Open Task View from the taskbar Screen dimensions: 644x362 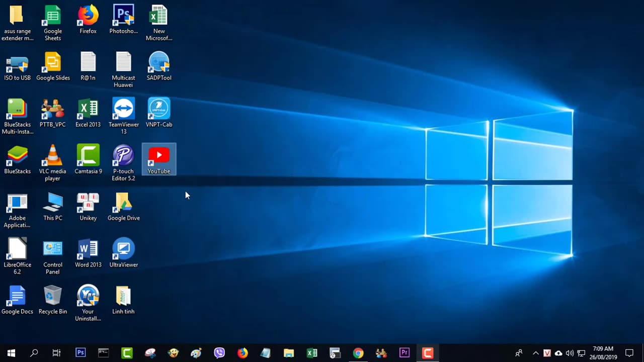point(56,353)
